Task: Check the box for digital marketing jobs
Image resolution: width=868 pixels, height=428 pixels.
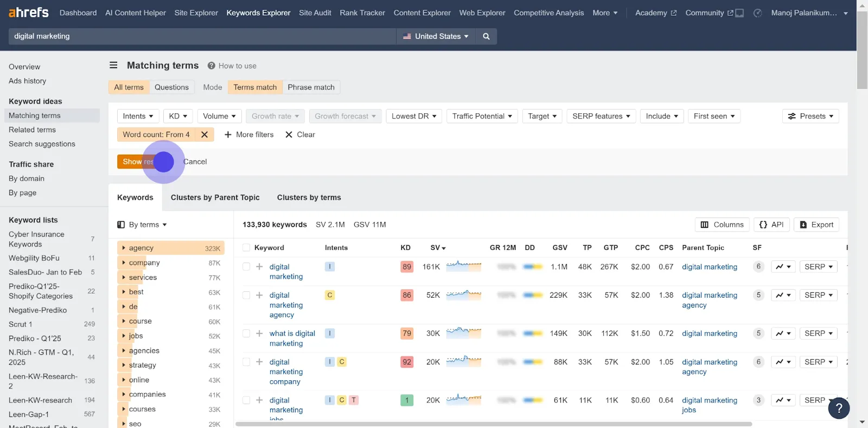Action: tap(246, 400)
